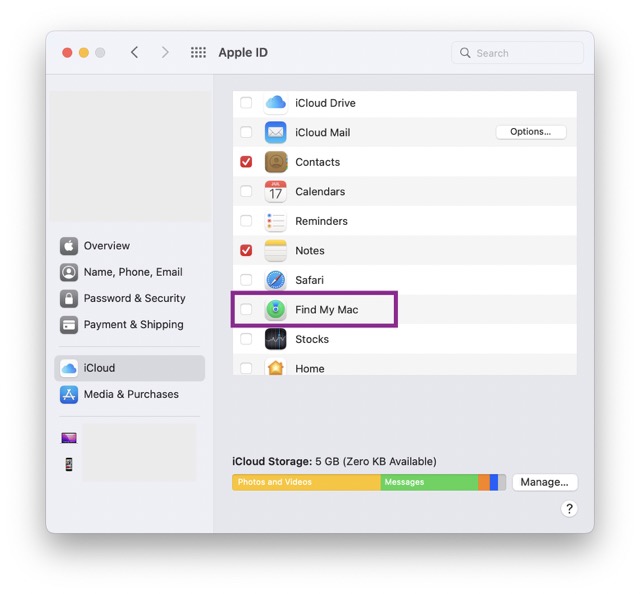Click the iCloud Mail envelope icon
Screen dimensions: 640x594
(275, 132)
